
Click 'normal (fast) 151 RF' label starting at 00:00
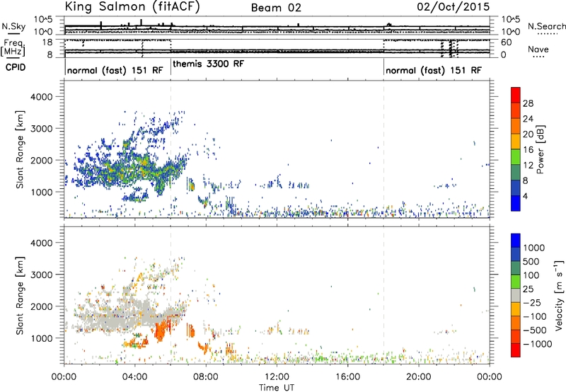[115, 70]
